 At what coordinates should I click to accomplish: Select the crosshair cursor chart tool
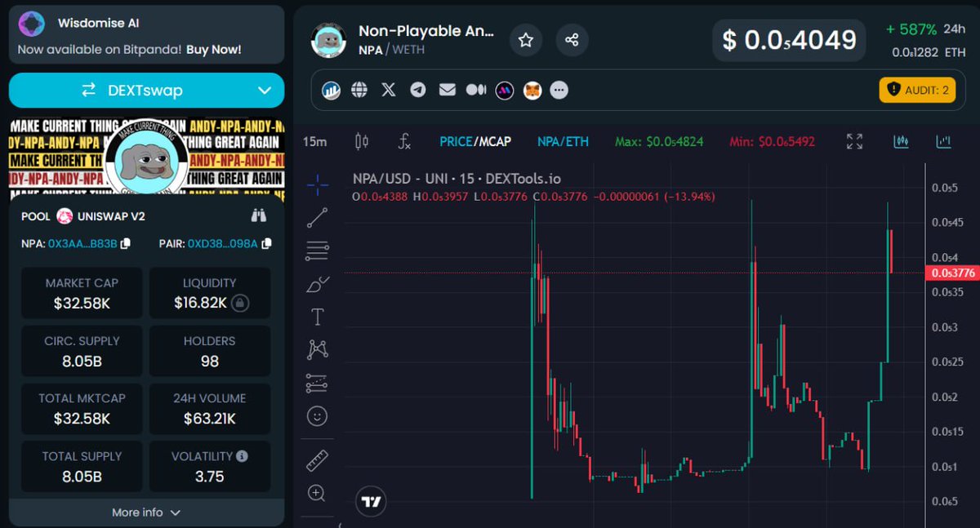[318, 184]
